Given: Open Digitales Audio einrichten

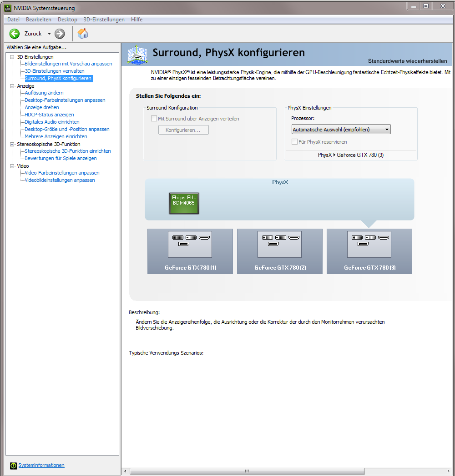Looking at the screenshot, I should click(x=52, y=122).
